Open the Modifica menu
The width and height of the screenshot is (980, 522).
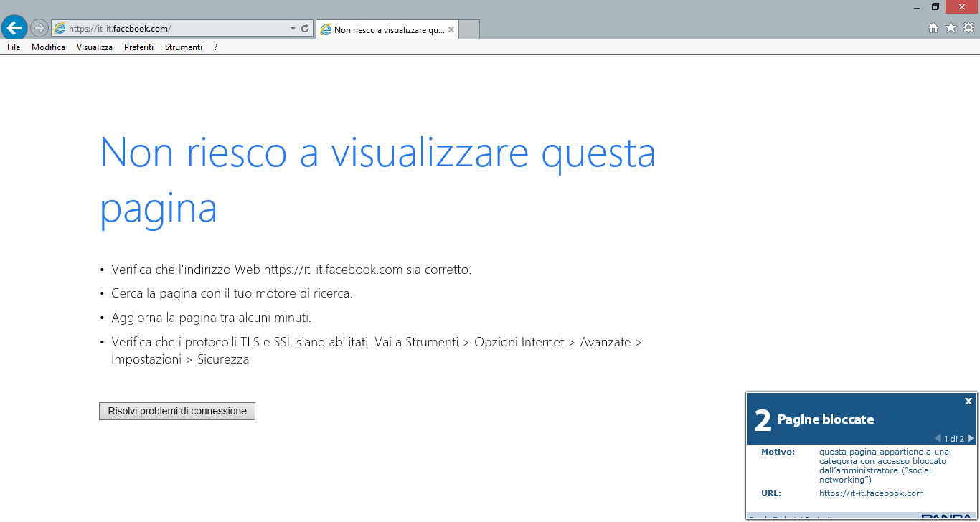48,47
